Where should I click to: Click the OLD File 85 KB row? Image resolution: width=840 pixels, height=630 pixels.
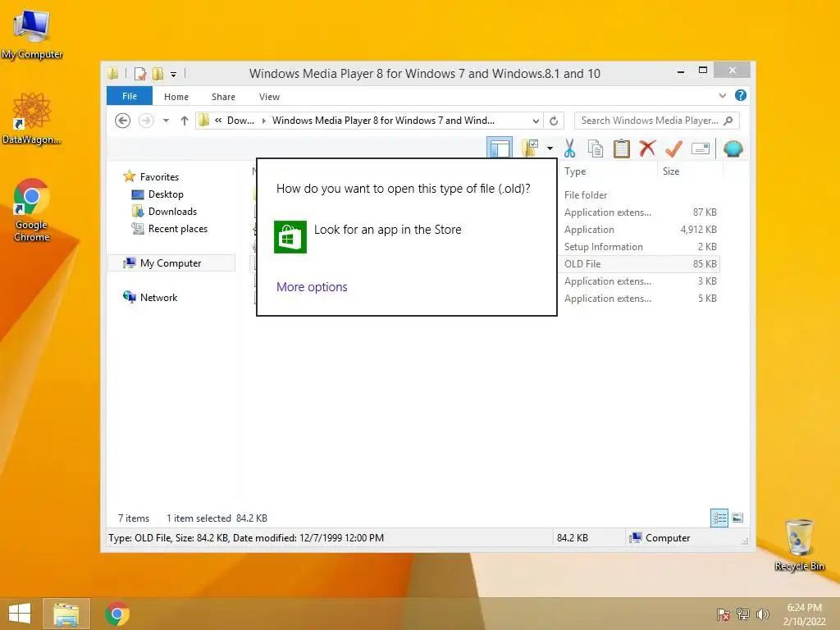click(x=640, y=263)
